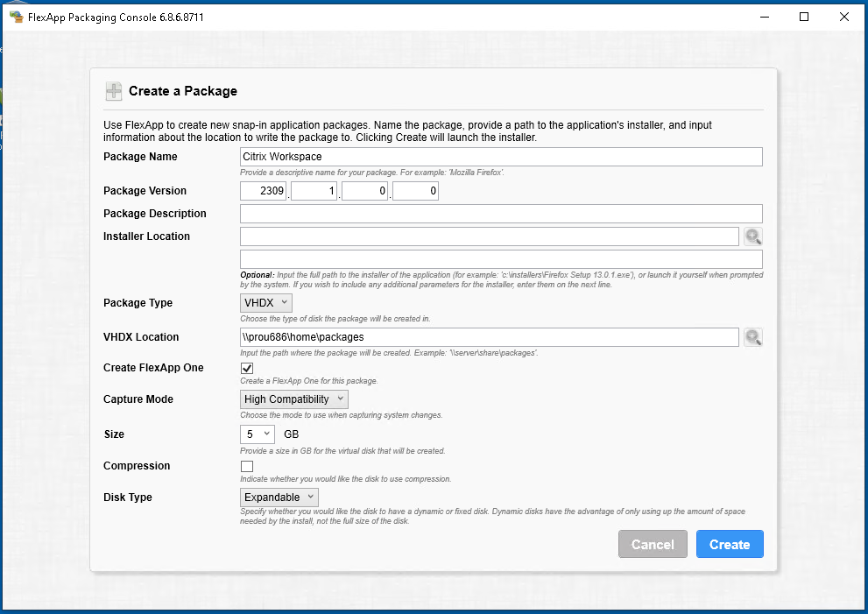
Task: Enable the Compression checkbox
Action: click(247, 467)
